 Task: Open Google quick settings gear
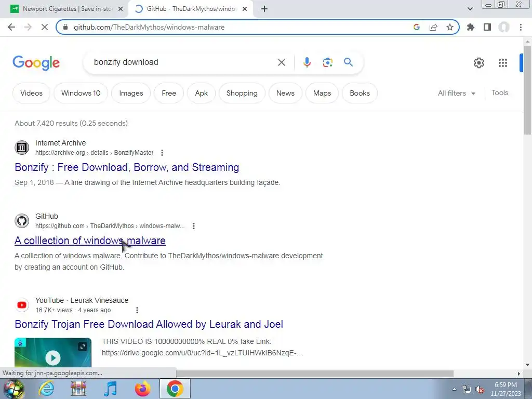(x=478, y=63)
